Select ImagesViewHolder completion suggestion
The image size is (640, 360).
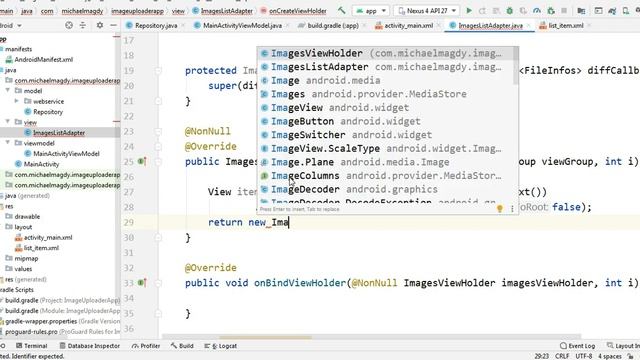pyautogui.click(x=385, y=53)
